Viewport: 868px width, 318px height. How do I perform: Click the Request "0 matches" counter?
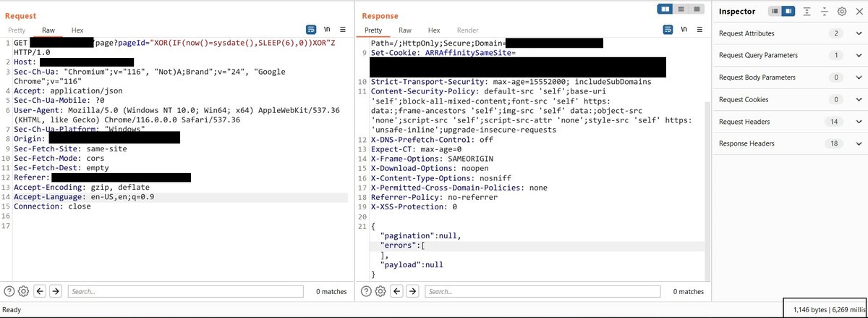(331, 291)
